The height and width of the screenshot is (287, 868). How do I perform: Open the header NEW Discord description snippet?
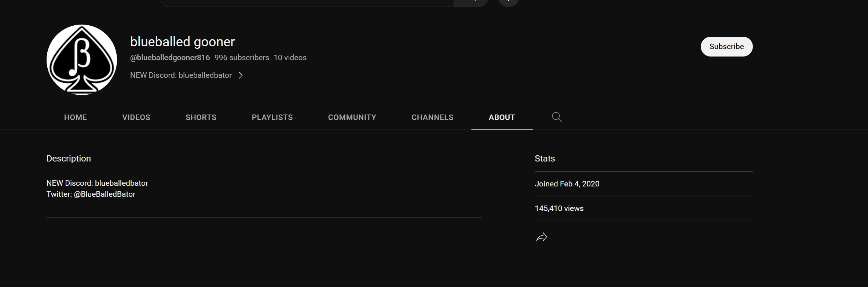pos(181,75)
